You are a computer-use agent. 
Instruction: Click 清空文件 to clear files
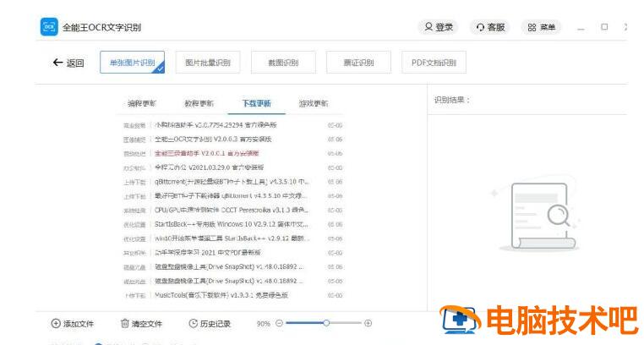[x=141, y=324]
